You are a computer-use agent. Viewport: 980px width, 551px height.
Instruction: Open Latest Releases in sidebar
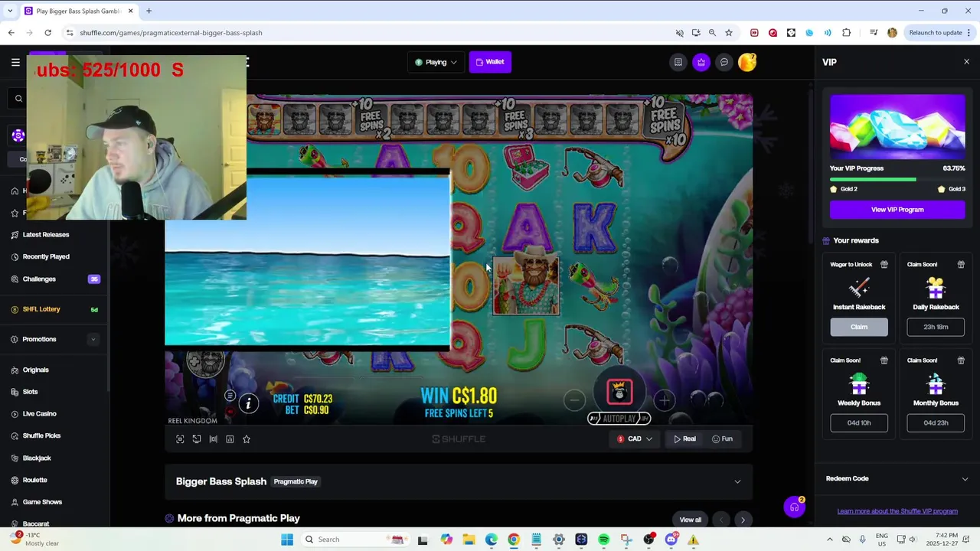coord(46,235)
